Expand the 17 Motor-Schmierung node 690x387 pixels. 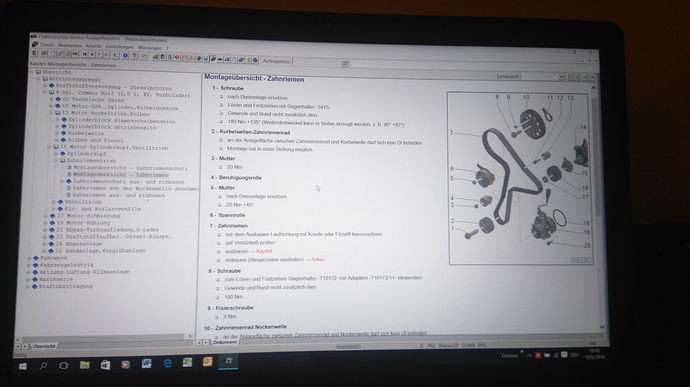(x=45, y=216)
